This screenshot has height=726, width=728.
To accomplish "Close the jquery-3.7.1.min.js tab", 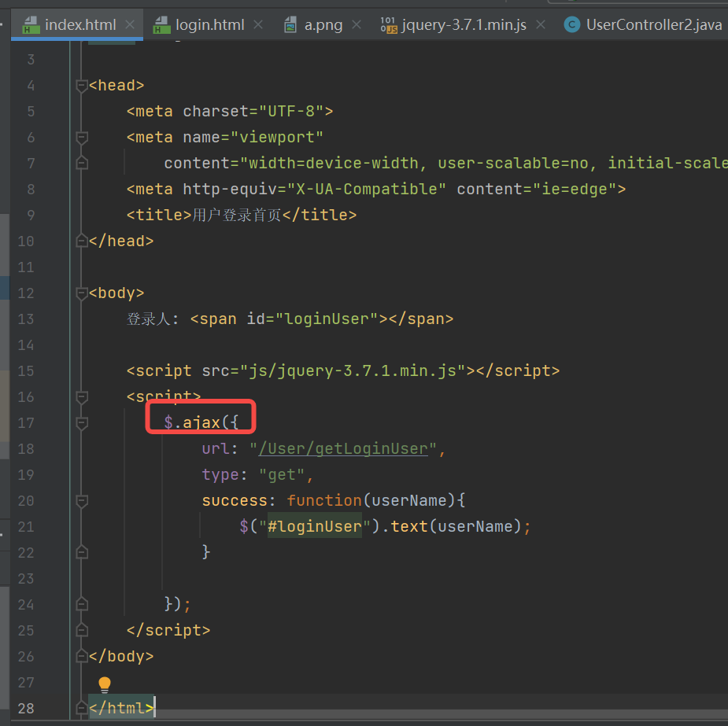I will coord(541,24).
